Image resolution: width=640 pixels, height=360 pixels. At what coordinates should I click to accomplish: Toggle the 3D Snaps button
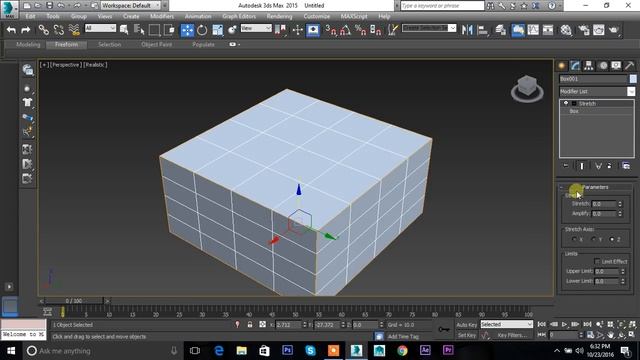[331, 30]
